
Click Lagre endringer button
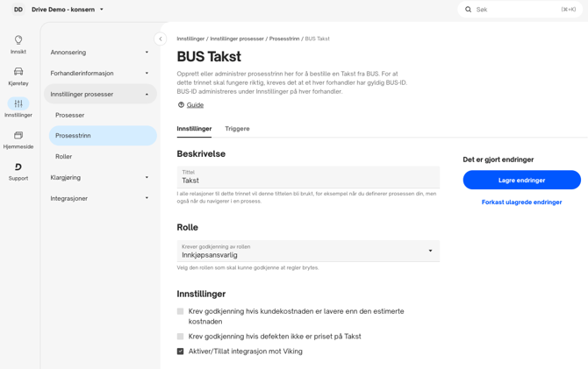pyautogui.click(x=521, y=181)
